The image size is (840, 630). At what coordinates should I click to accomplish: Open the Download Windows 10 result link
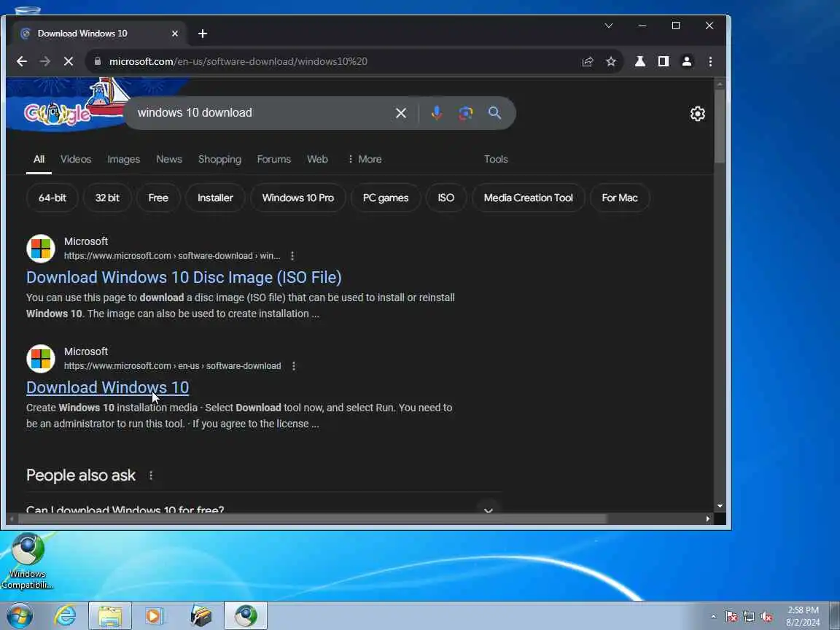107,387
